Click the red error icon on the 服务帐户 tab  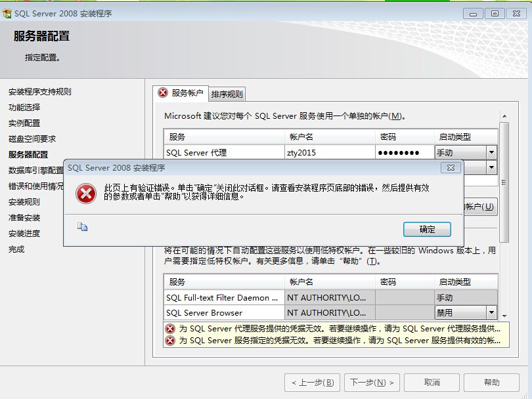point(163,93)
